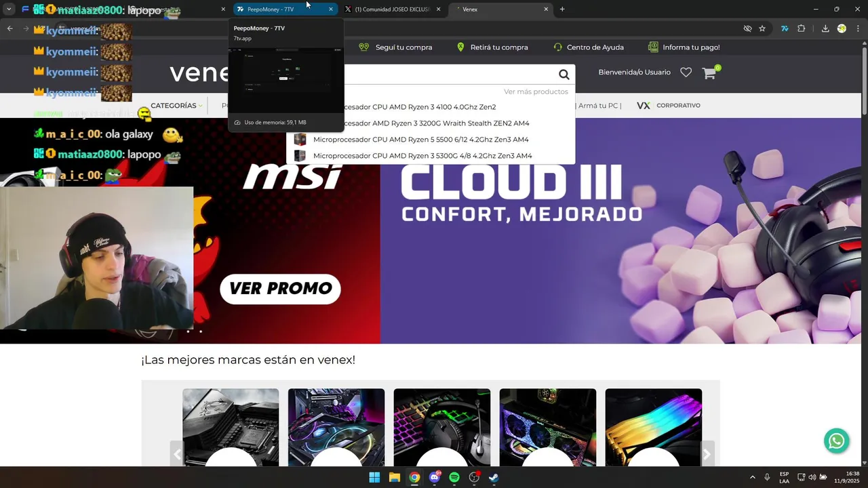The height and width of the screenshot is (488, 868).
Task: Open the graphics card brand thumbnail
Action: coord(548,427)
